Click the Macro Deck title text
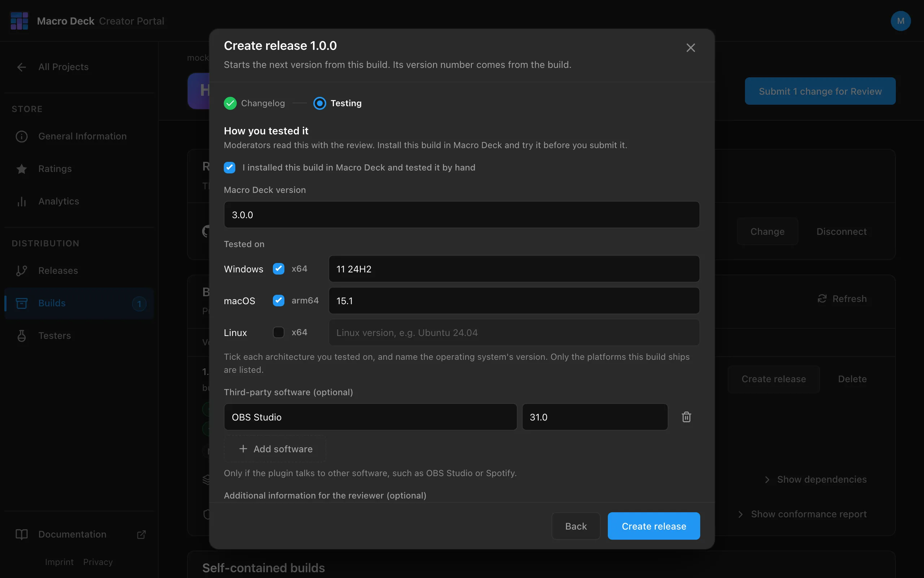The image size is (924, 578). coord(66,21)
